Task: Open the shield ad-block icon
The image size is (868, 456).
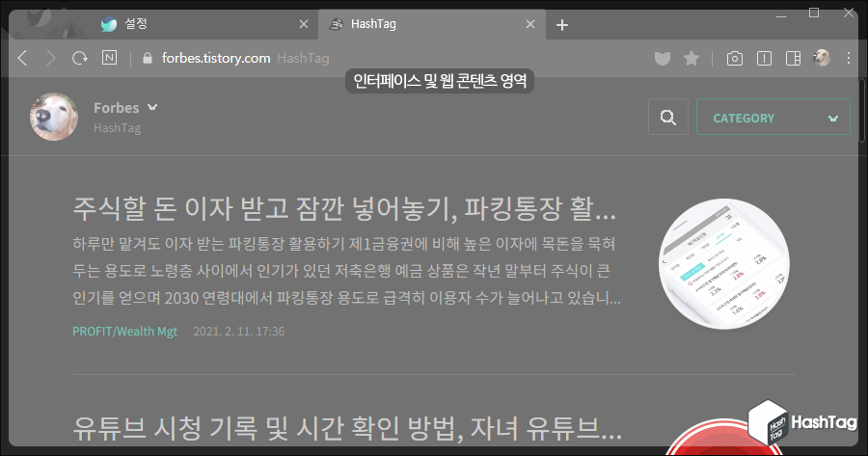Action: [662, 58]
